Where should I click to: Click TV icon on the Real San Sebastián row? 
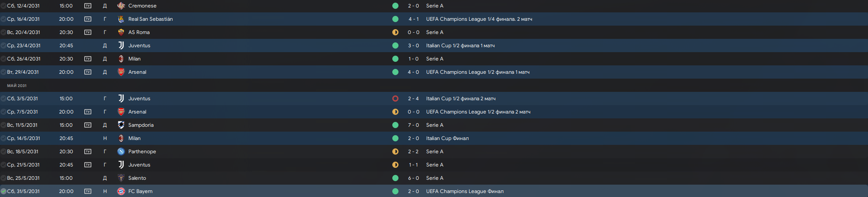(x=88, y=19)
